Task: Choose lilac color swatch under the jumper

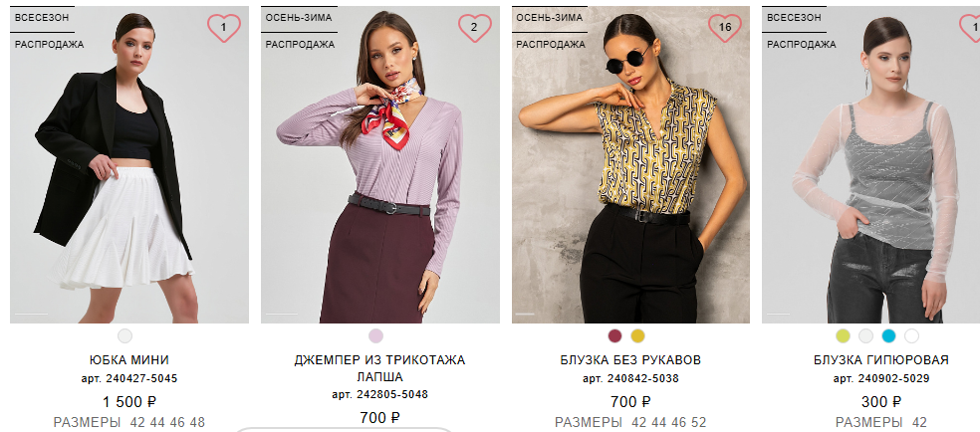Action: [x=375, y=335]
